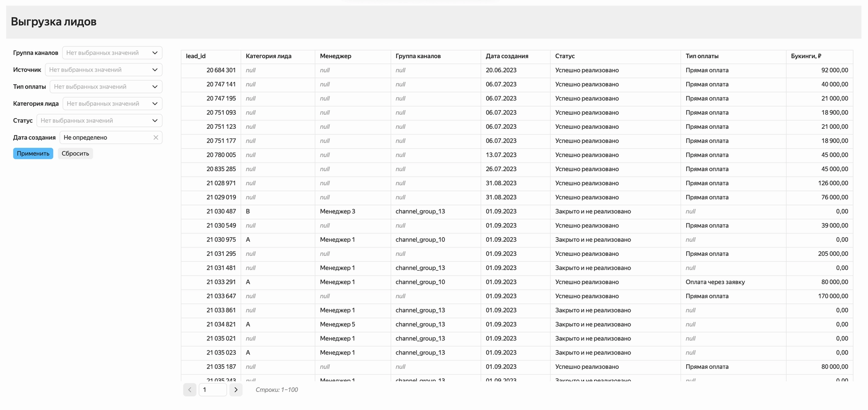Go to the next page of results
868x410 pixels.
coord(236,390)
